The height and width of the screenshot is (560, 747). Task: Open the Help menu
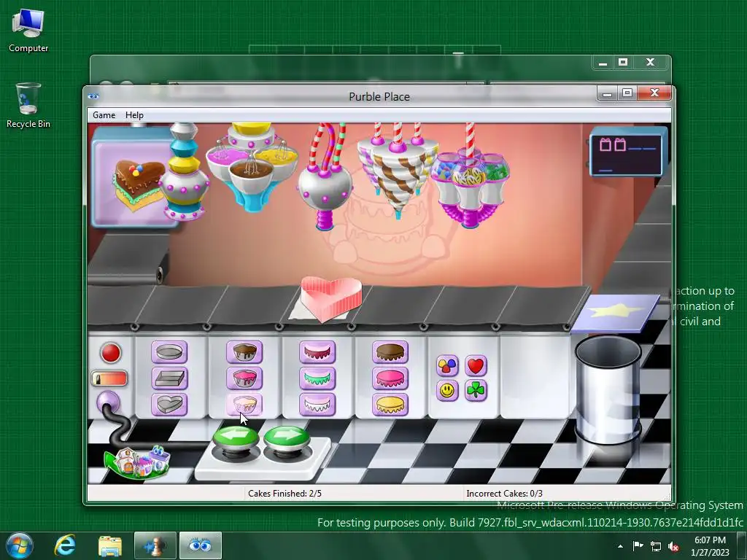pyautogui.click(x=134, y=115)
